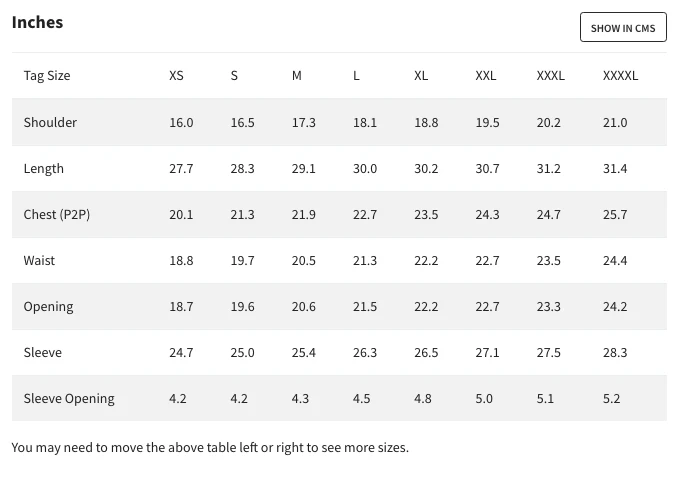This screenshot has width=696, height=480.
Task: Click the Length row label
Action: click(x=44, y=168)
